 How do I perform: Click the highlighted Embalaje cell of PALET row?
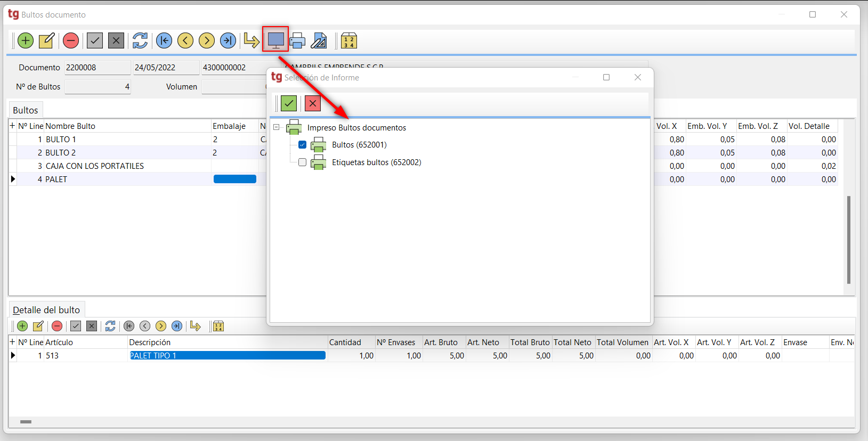click(235, 179)
